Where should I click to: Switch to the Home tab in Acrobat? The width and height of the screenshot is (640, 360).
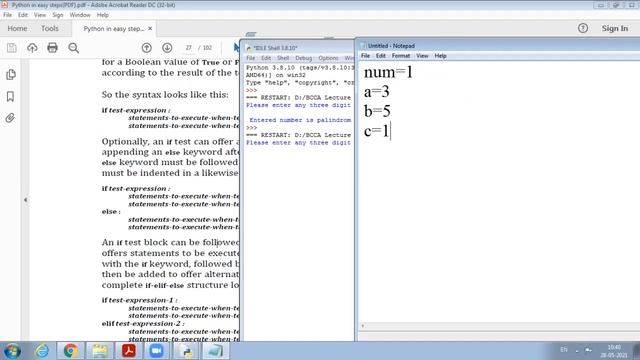pyautogui.click(x=17, y=28)
